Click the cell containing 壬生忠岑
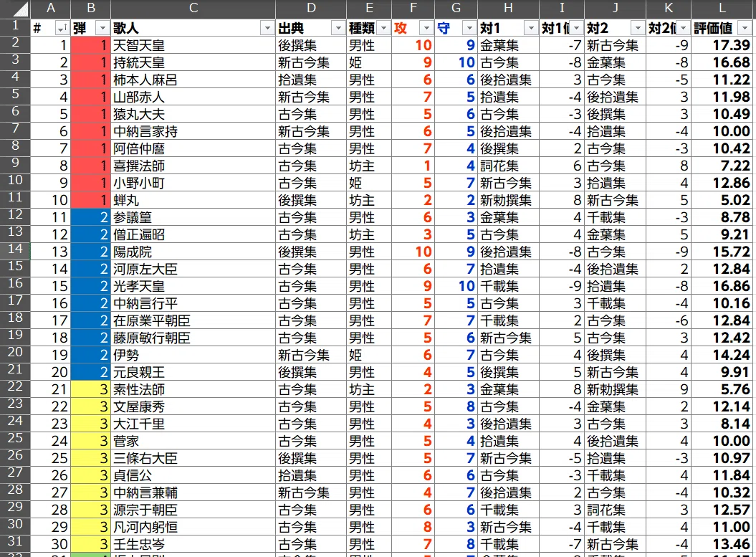 pyautogui.click(x=193, y=545)
